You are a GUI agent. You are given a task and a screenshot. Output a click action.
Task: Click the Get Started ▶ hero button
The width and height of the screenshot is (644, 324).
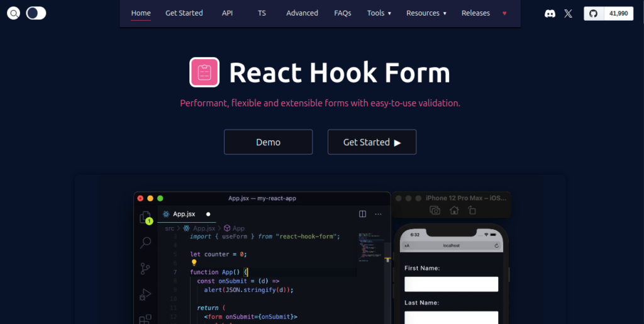coord(372,142)
